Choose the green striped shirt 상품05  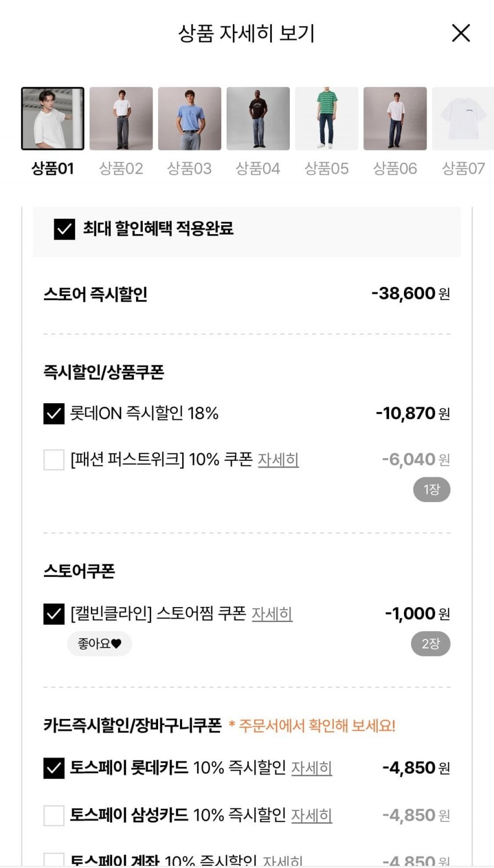pyautogui.click(x=327, y=119)
